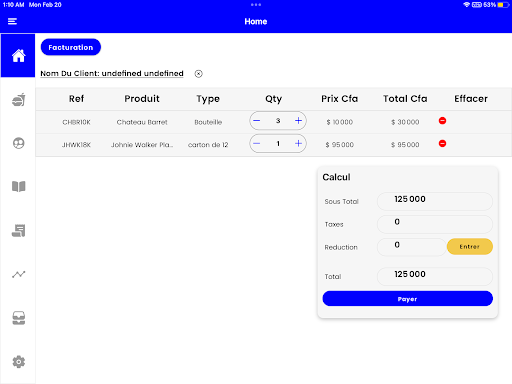Decrease quantity for Johnie Walker
The image size is (512, 384).
(x=257, y=144)
